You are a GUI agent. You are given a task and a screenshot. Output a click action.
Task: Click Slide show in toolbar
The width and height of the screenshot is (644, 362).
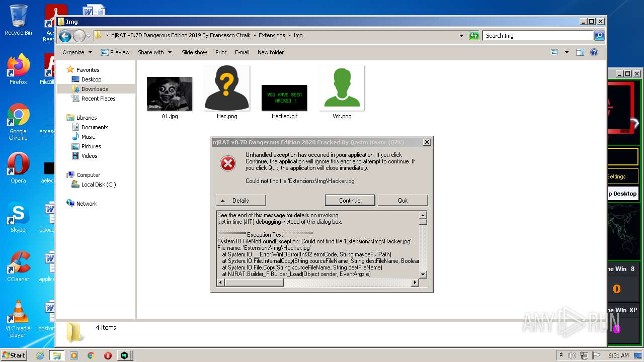(194, 52)
